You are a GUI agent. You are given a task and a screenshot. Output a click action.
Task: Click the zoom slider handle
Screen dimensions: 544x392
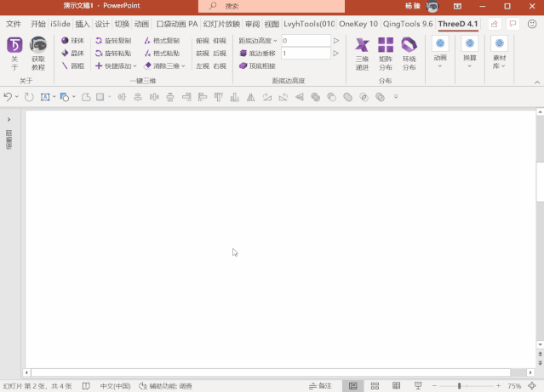click(x=460, y=386)
